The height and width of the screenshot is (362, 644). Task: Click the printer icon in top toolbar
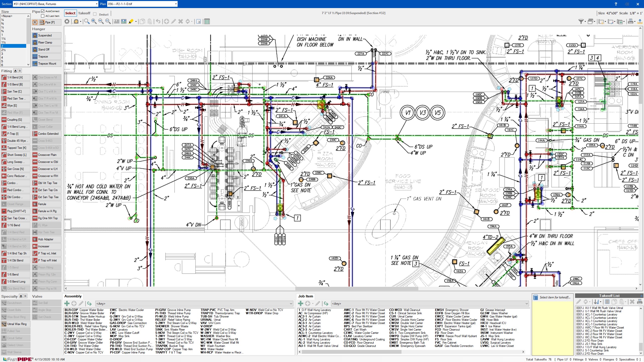tap(630, 22)
